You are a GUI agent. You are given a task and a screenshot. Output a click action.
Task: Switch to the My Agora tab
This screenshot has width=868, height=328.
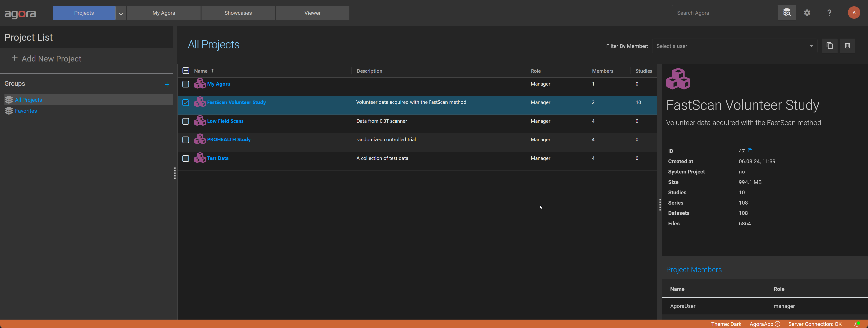(x=163, y=13)
